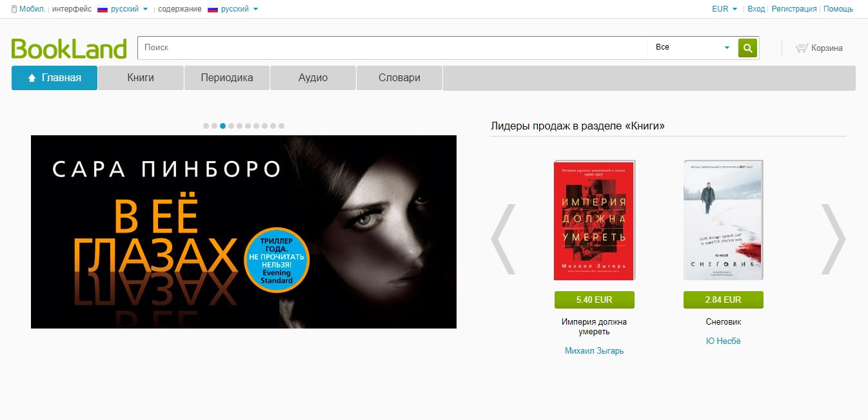Click the Регистрация link

(794, 9)
